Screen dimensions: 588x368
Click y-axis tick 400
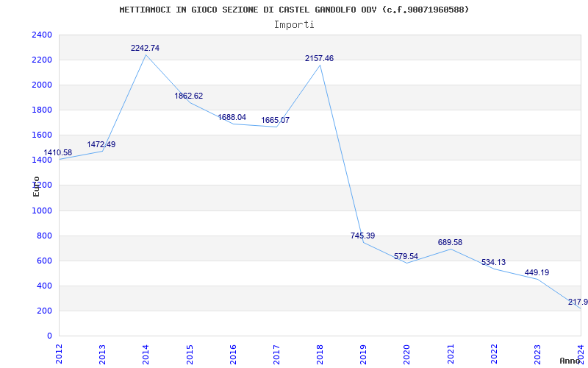[44, 286]
